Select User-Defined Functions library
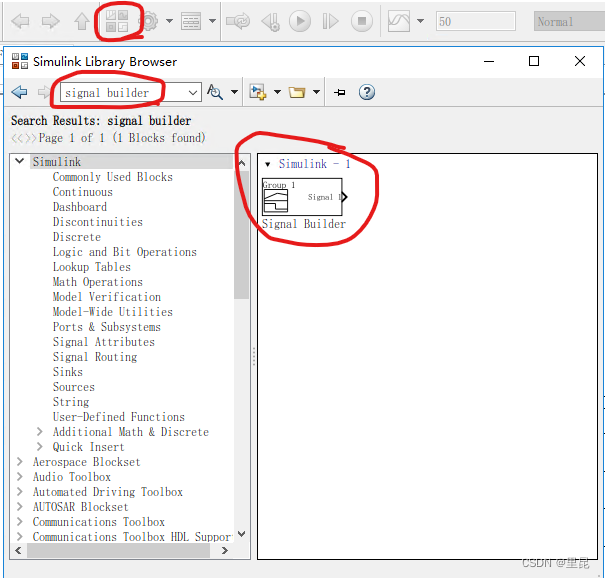This screenshot has width=605, height=578. tap(118, 417)
